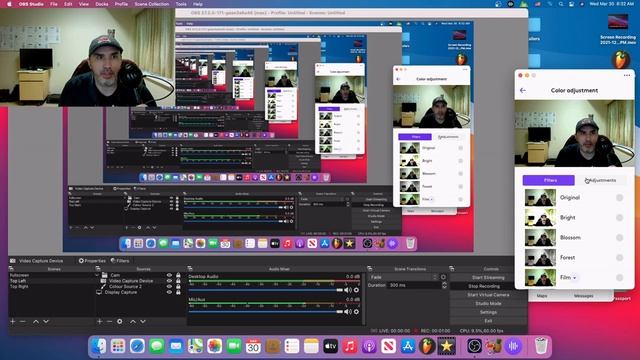The width and height of the screenshot is (640, 360).
Task: Pop out the Sources dock with its icon
Action: pyautogui.click(x=98, y=269)
